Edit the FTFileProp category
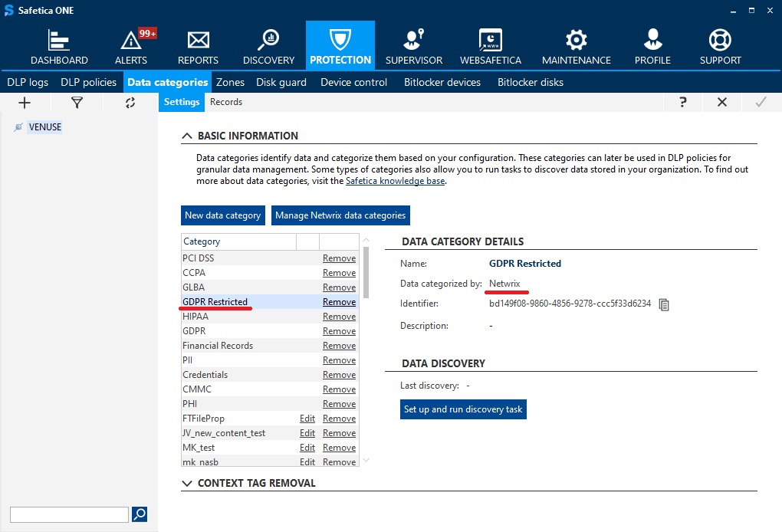This screenshot has width=782, height=532. click(x=307, y=419)
